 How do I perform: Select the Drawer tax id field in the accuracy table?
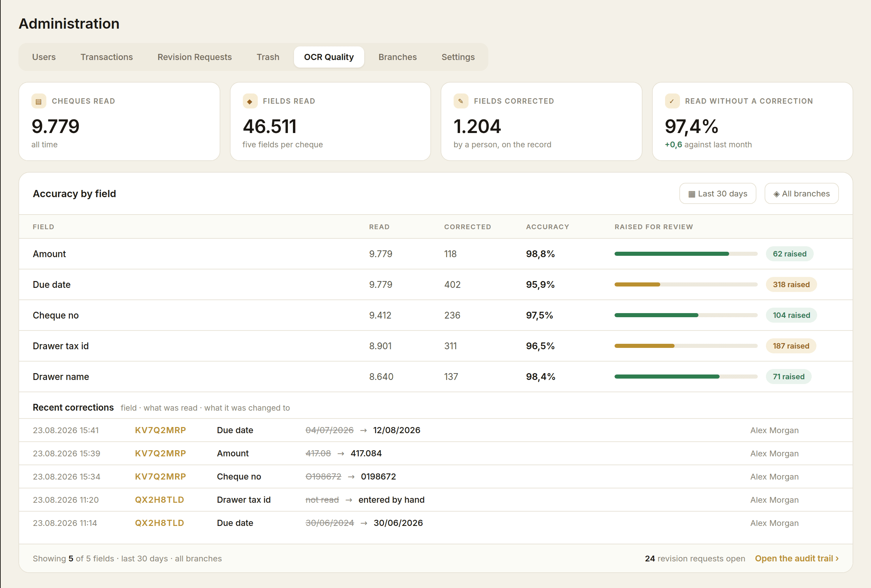[61, 346]
